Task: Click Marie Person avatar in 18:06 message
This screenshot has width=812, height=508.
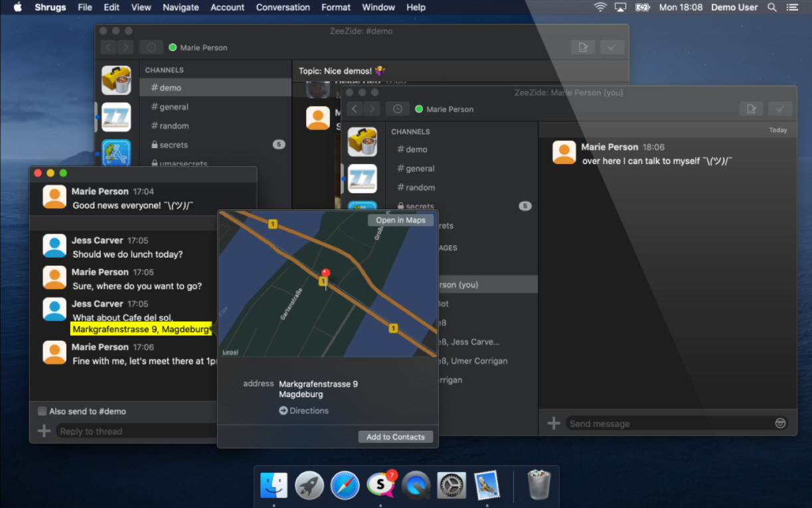Action: pyautogui.click(x=564, y=153)
